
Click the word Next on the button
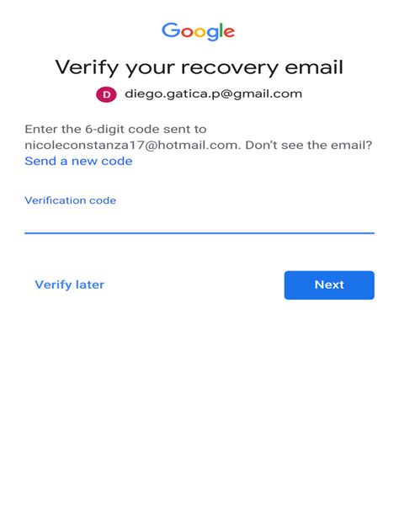pyautogui.click(x=329, y=285)
